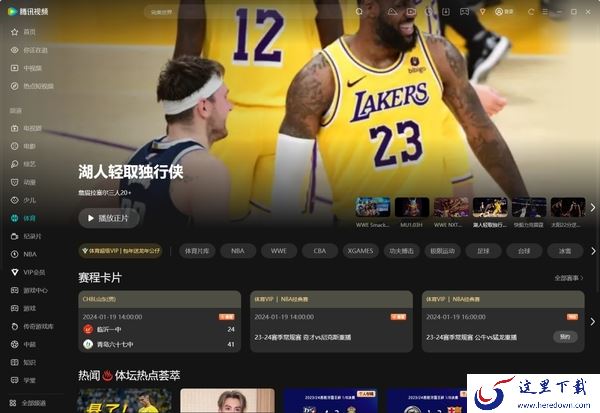Show next schedule cards with right arrow

(593, 322)
